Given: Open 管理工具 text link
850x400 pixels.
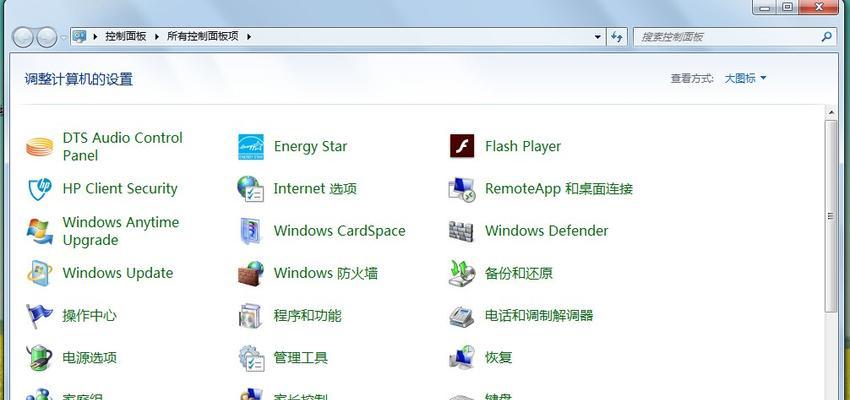Looking at the screenshot, I should pyautogui.click(x=301, y=358).
